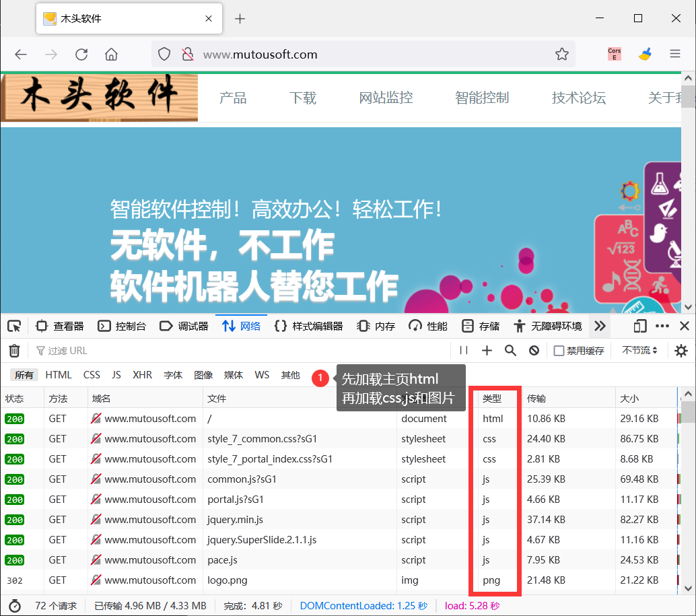Image resolution: width=696 pixels, height=616 pixels.
Task: Close the developer tools panel
Action: click(685, 327)
